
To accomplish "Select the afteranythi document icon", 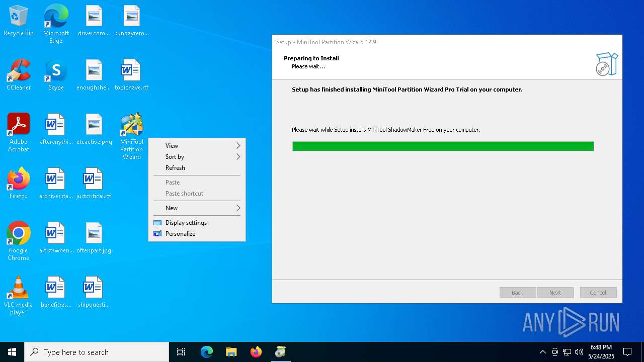I will (x=56, y=130).
